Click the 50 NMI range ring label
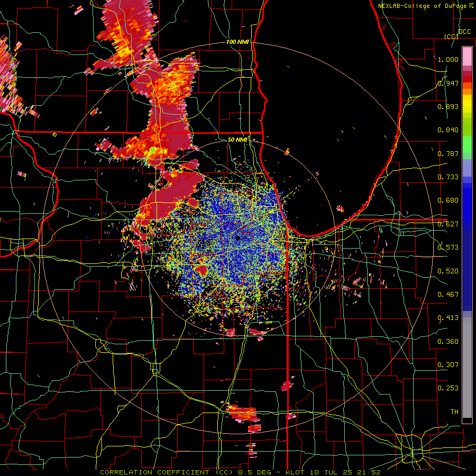Viewport: 476px width, 476px height. (237, 140)
